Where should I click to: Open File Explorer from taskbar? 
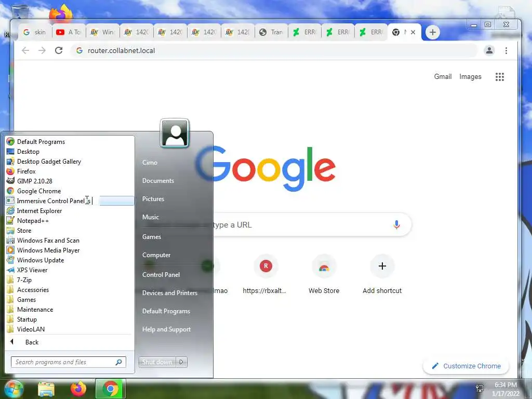click(x=46, y=389)
